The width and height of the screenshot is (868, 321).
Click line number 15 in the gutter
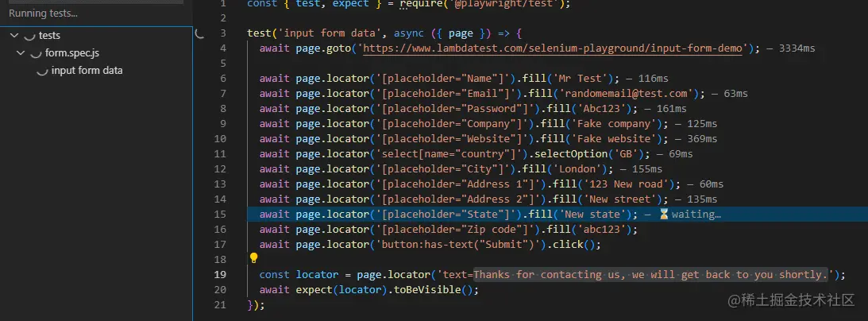coord(220,215)
